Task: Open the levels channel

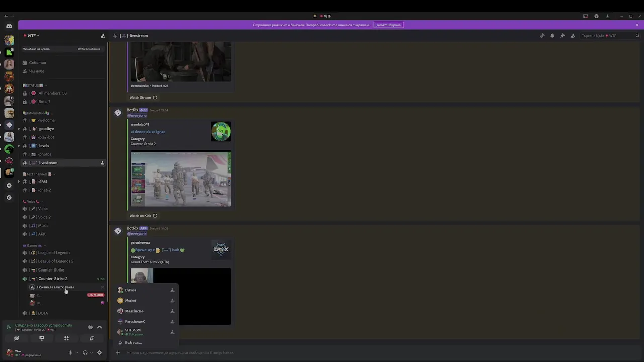Action: pyautogui.click(x=63, y=146)
